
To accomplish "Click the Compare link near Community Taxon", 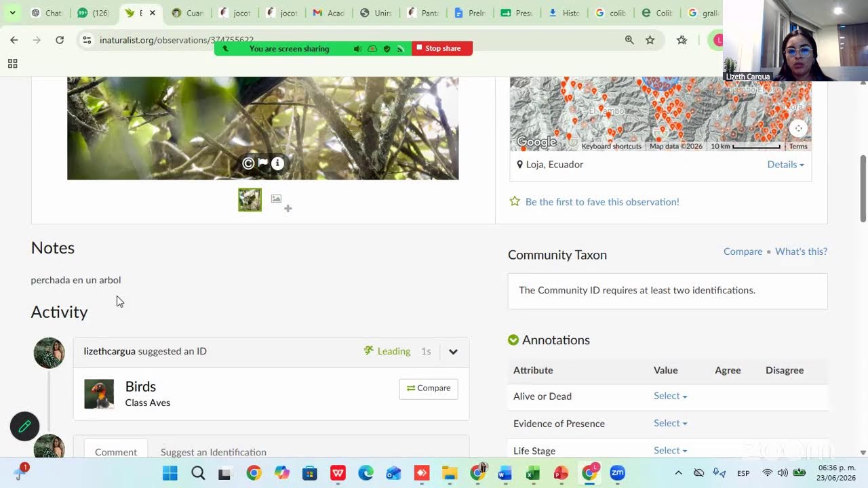I will click(x=743, y=251).
